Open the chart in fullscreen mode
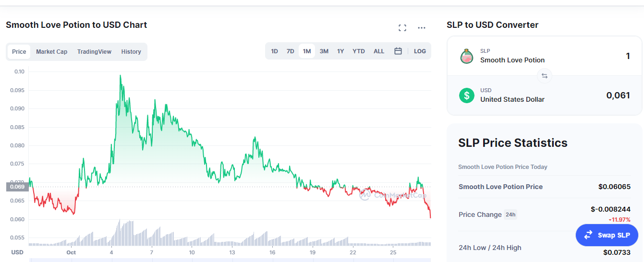 click(402, 28)
